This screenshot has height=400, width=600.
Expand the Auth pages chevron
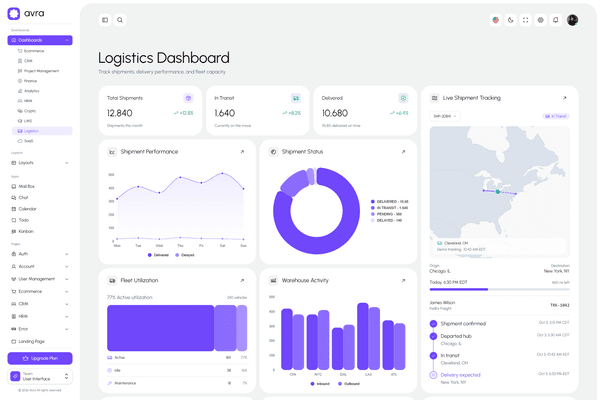(x=67, y=254)
